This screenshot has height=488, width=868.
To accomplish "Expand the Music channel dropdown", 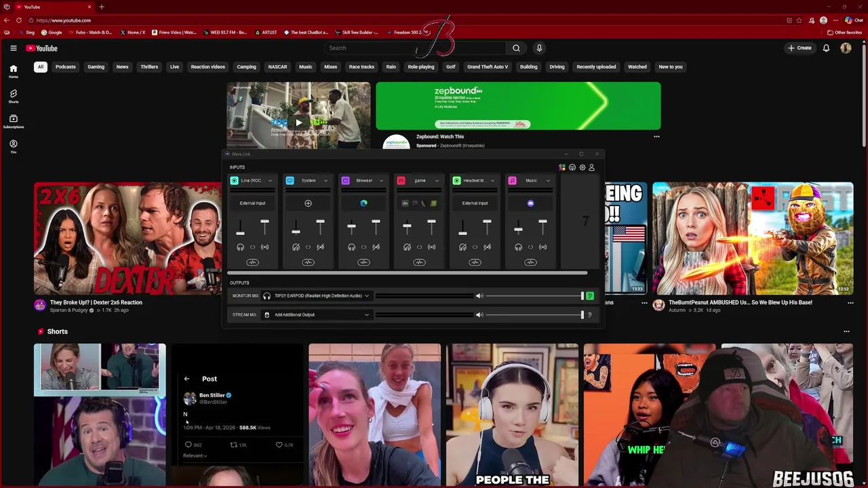I will [x=548, y=180].
